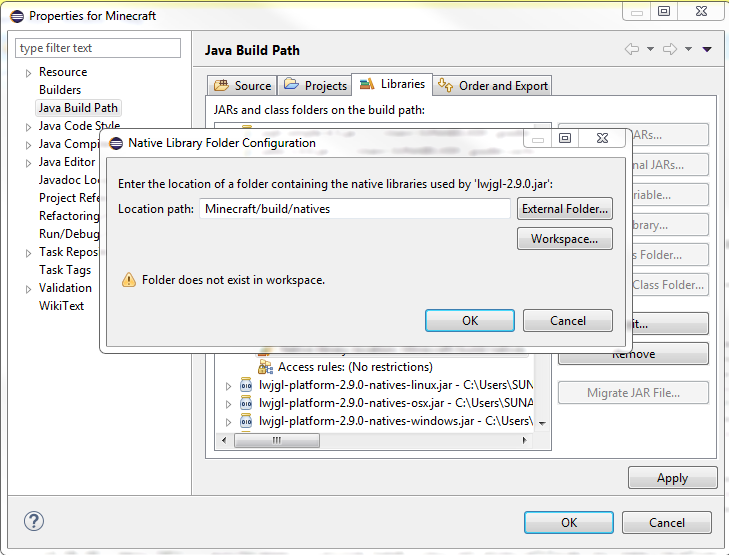Viewport: 729px width, 555px height.
Task: Click External Folder button
Action: click(565, 209)
